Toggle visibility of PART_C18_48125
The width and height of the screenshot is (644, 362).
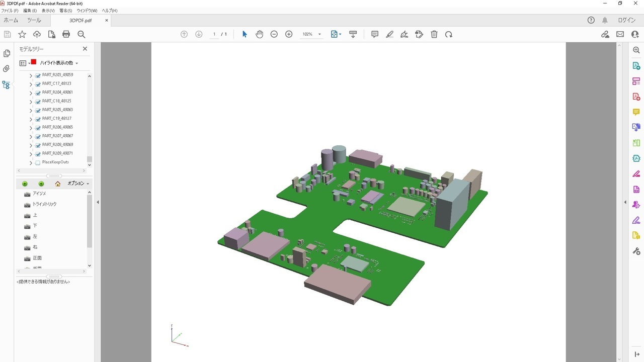38,102
